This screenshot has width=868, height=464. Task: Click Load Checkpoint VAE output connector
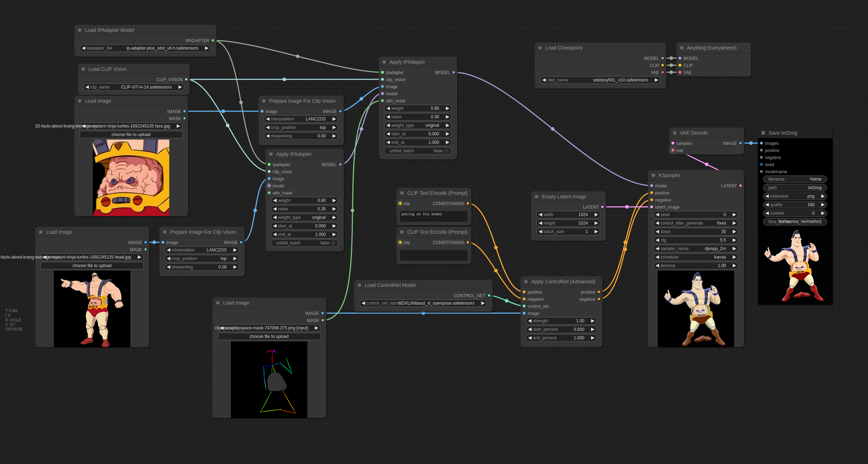pyautogui.click(x=663, y=72)
